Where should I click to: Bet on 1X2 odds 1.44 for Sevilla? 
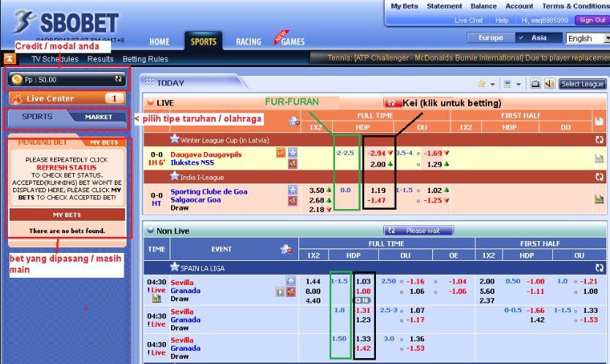[313, 281]
